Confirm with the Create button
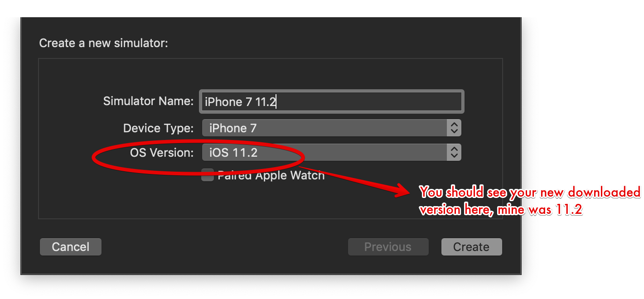 [471, 247]
